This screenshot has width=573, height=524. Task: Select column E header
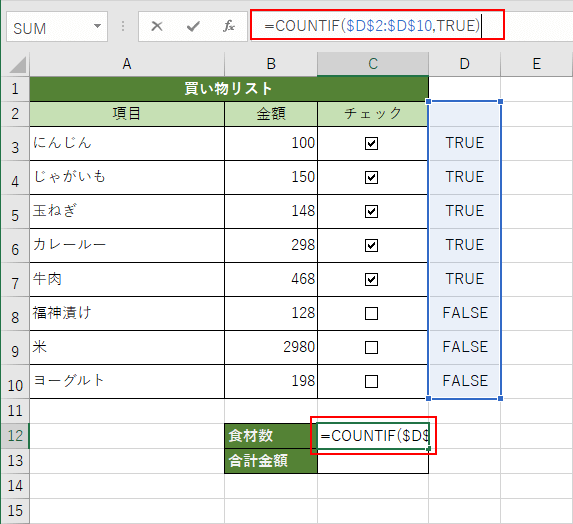tap(536, 64)
